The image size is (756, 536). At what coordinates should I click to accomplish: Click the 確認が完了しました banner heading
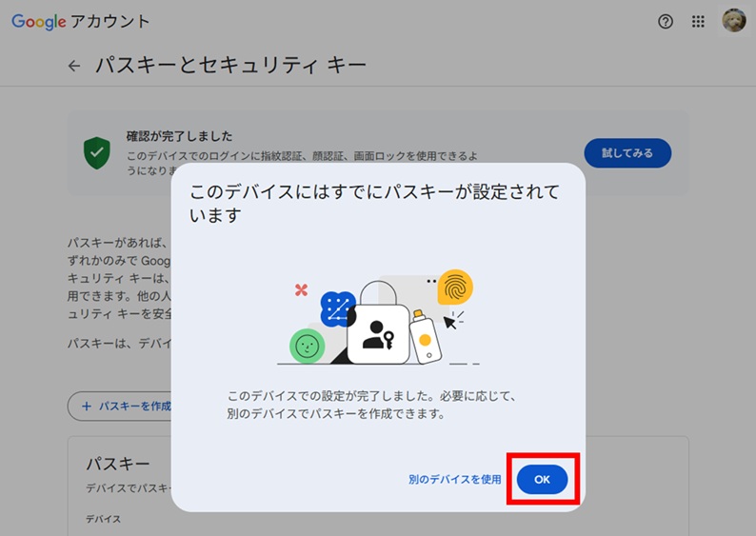click(x=179, y=136)
